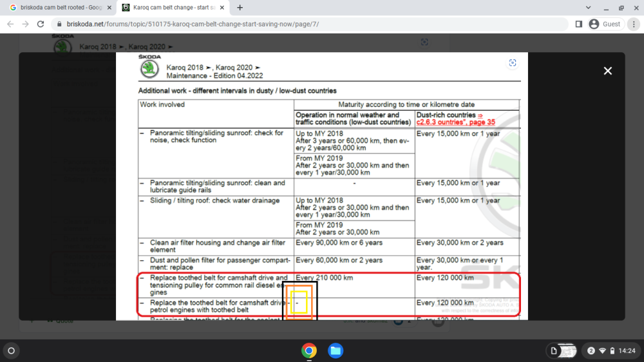The width and height of the screenshot is (644, 362).
Task: Click the 'Every 210 000 km' cell
Action: [x=324, y=278]
